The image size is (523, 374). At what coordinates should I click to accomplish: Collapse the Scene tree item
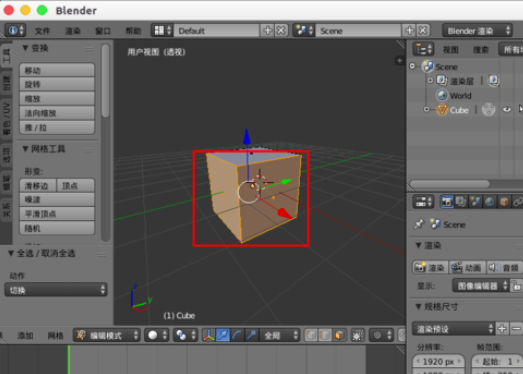point(413,66)
